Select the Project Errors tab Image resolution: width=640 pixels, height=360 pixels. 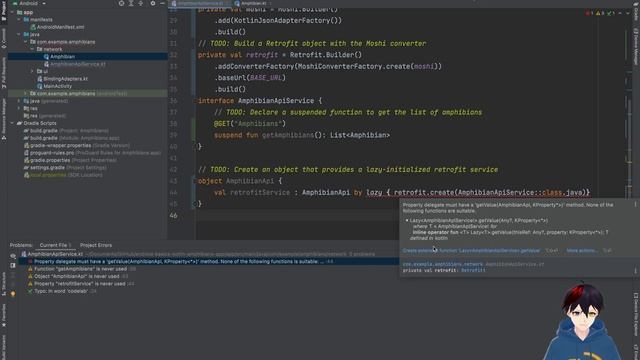coord(96,245)
